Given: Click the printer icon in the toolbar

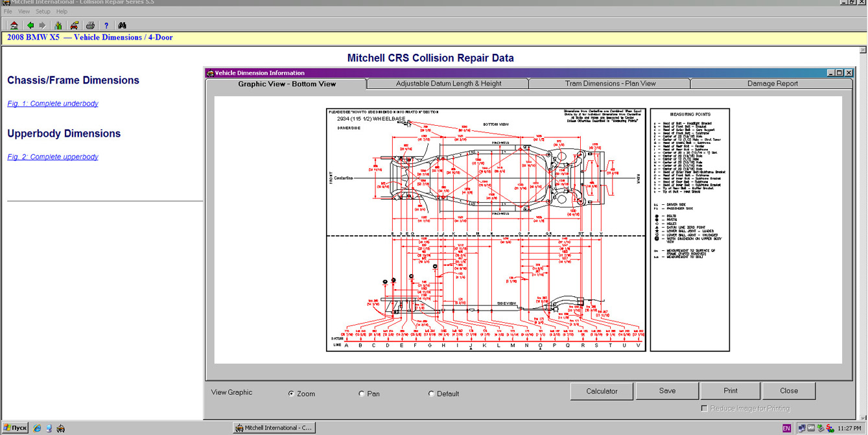Looking at the screenshot, I should [x=90, y=25].
